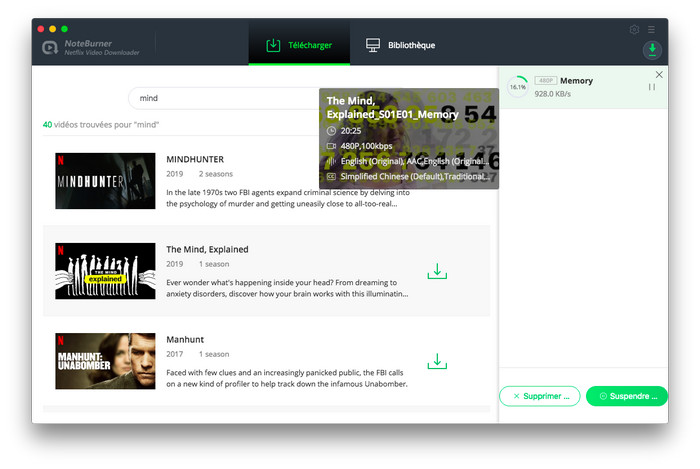This screenshot has height=469, width=700.
Task: Click the duration clock icon in tooltip
Action: (x=331, y=131)
